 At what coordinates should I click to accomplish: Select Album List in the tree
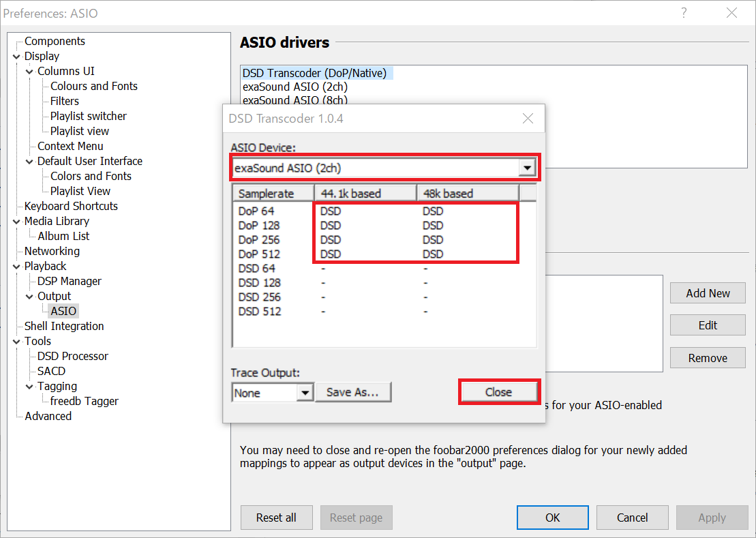click(x=63, y=236)
